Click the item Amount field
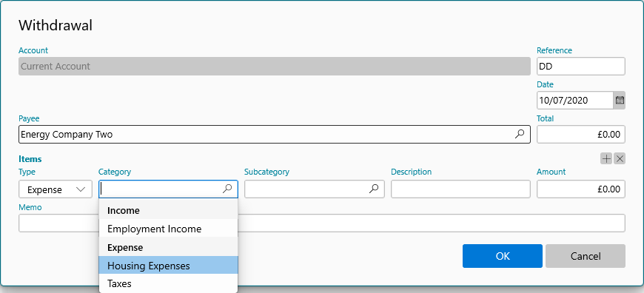The image size is (644, 293). point(581,189)
